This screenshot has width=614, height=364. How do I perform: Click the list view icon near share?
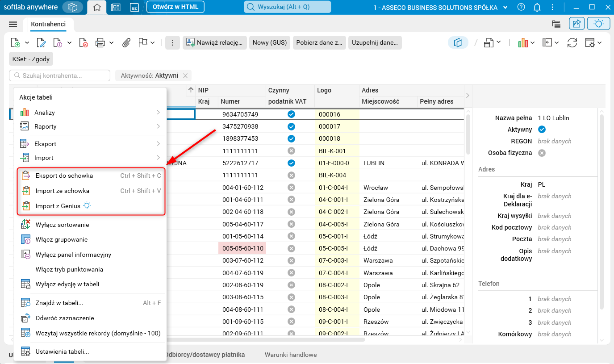tap(556, 24)
